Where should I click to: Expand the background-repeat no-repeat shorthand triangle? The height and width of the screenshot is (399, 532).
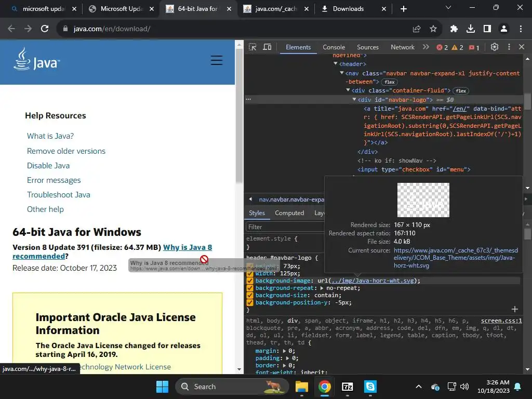(x=322, y=288)
